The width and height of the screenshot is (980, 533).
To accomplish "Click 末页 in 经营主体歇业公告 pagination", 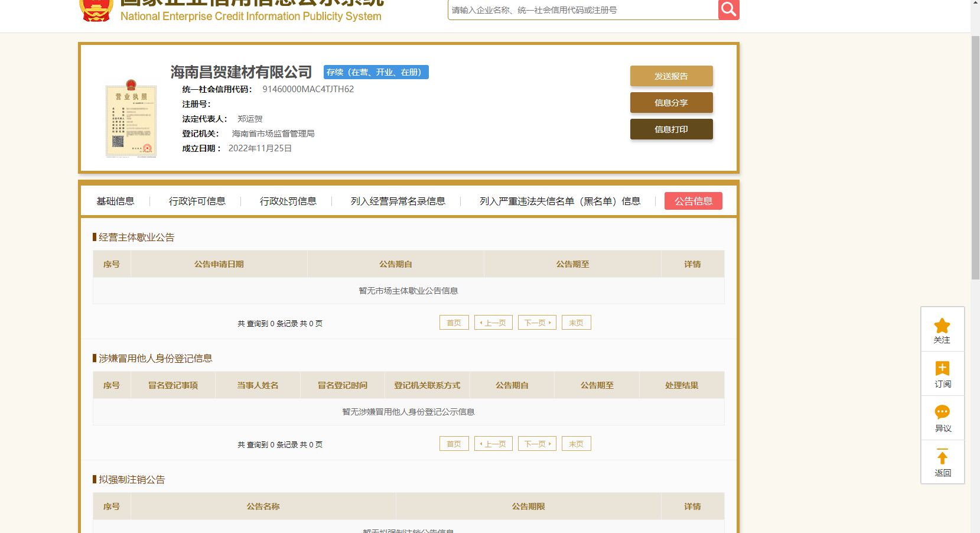I will click(577, 323).
